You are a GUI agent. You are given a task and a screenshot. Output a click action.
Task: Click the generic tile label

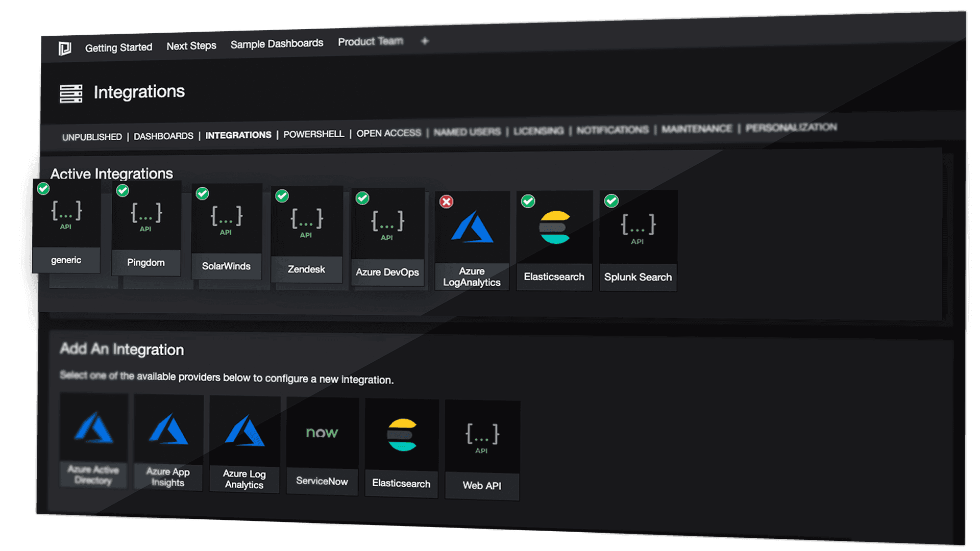66,260
